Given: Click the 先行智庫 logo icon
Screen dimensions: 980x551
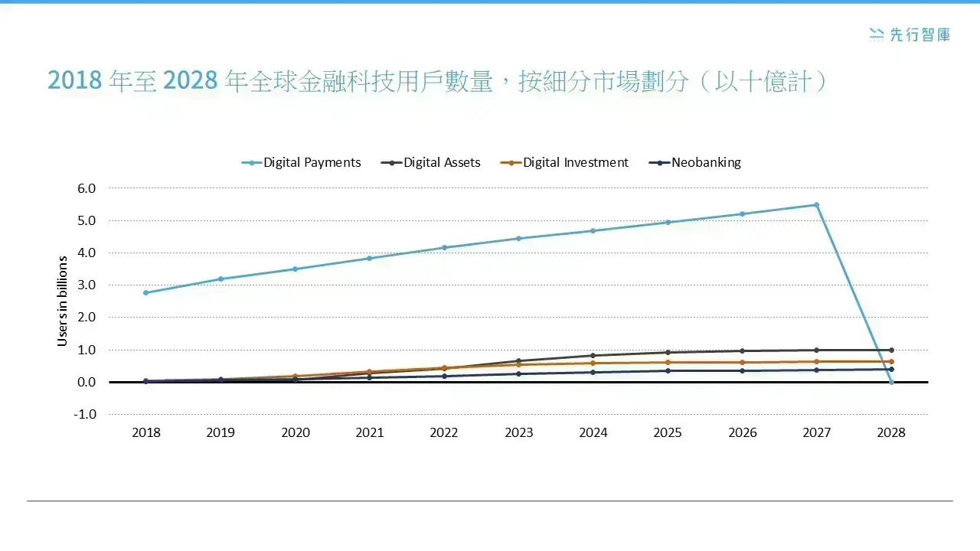Looking at the screenshot, I should [x=877, y=34].
